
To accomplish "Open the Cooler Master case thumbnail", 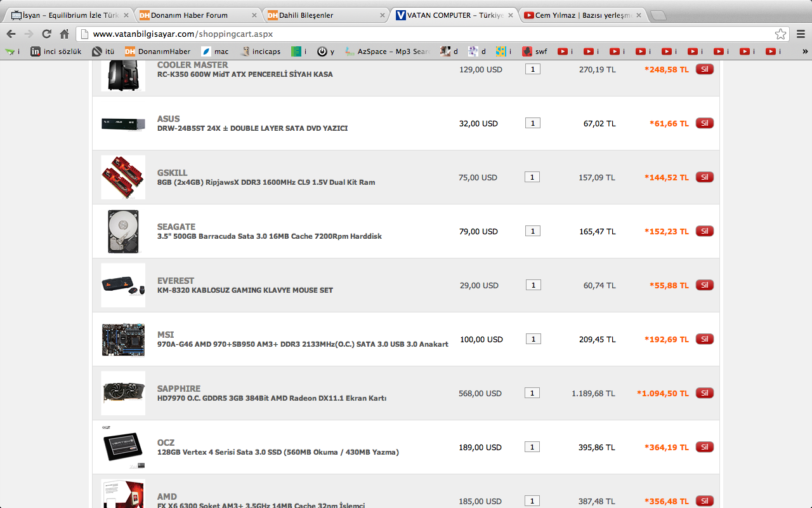I will (123, 75).
